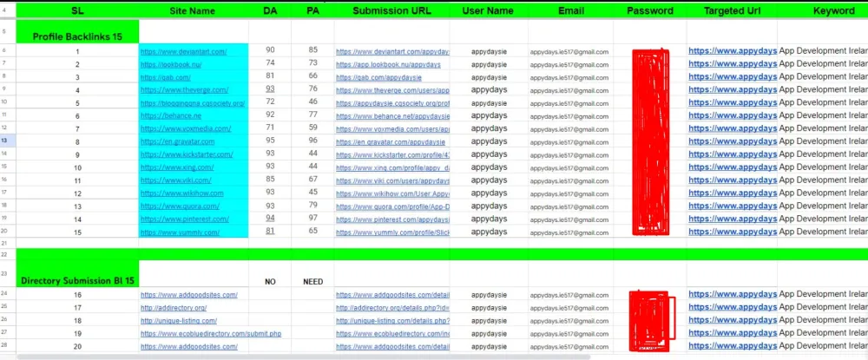Open the targeted URL in the deviantart row
This screenshot has height=360, width=868.
pyautogui.click(x=732, y=51)
